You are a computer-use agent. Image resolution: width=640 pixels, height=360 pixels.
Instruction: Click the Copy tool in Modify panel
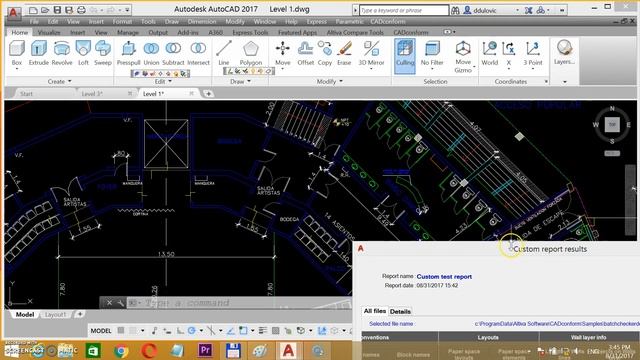click(x=324, y=53)
